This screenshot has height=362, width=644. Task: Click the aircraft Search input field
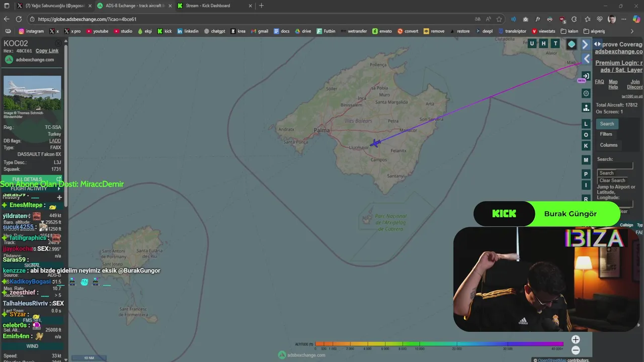615,166
